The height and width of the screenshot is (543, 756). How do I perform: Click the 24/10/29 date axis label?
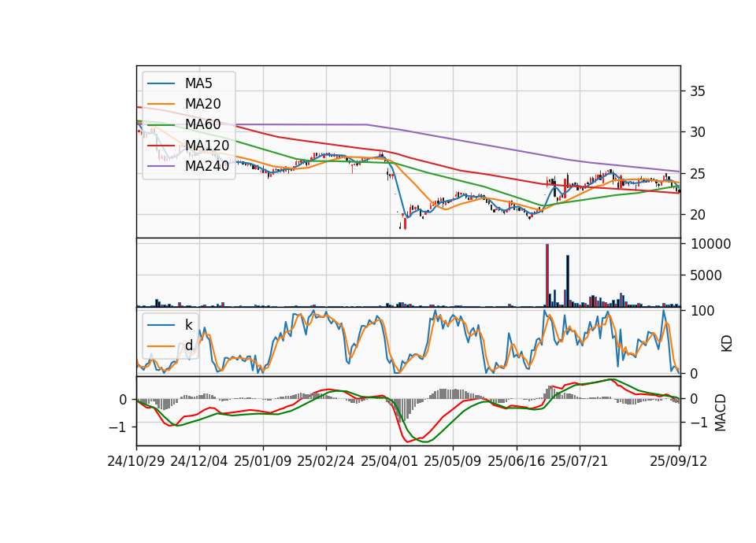(136, 461)
